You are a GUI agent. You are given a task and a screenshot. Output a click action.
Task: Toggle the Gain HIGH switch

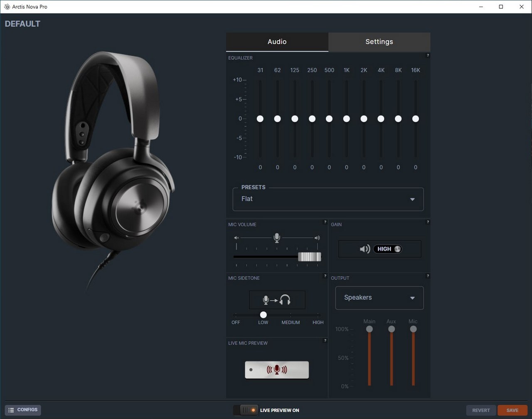pyautogui.click(x=387, y=249)
